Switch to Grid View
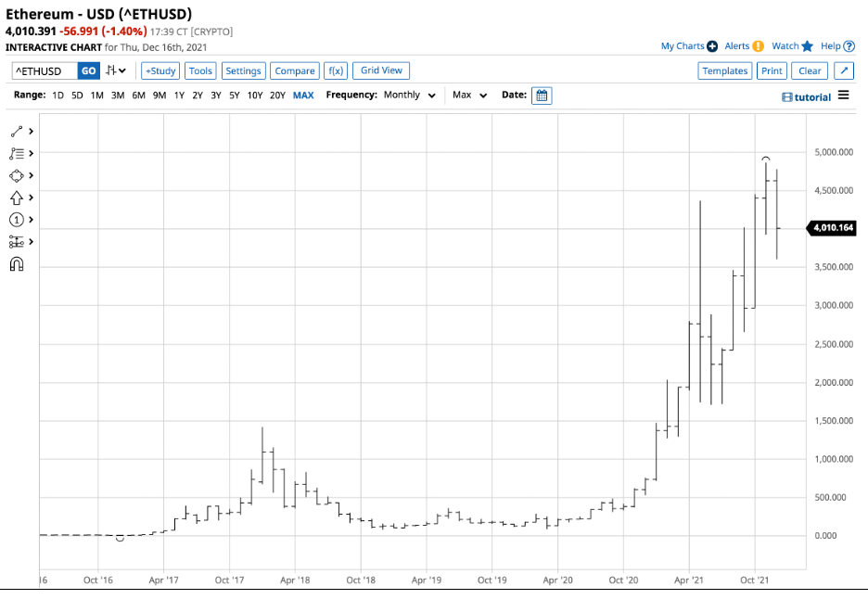 pyautogui.click(x=381, y=70)
